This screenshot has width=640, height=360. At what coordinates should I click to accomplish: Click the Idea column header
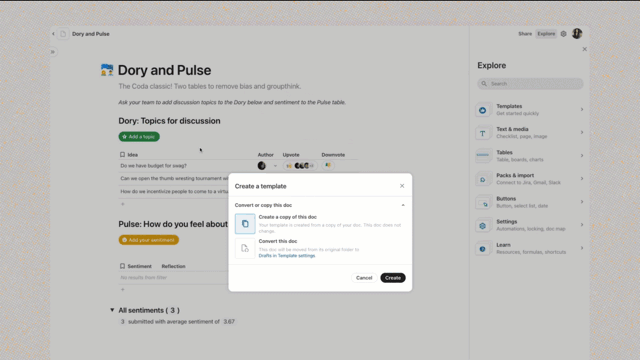point(133,155)
